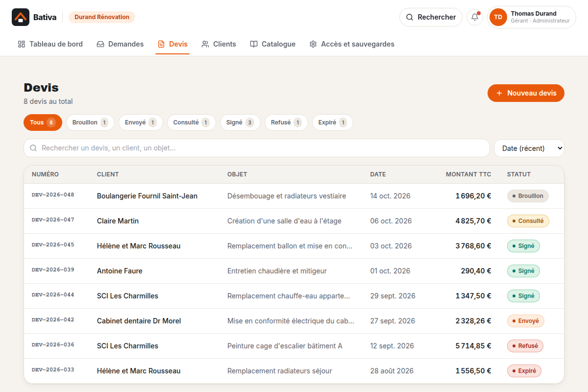Click the quote search input field

pyautogui.click(x=257, y=148)
